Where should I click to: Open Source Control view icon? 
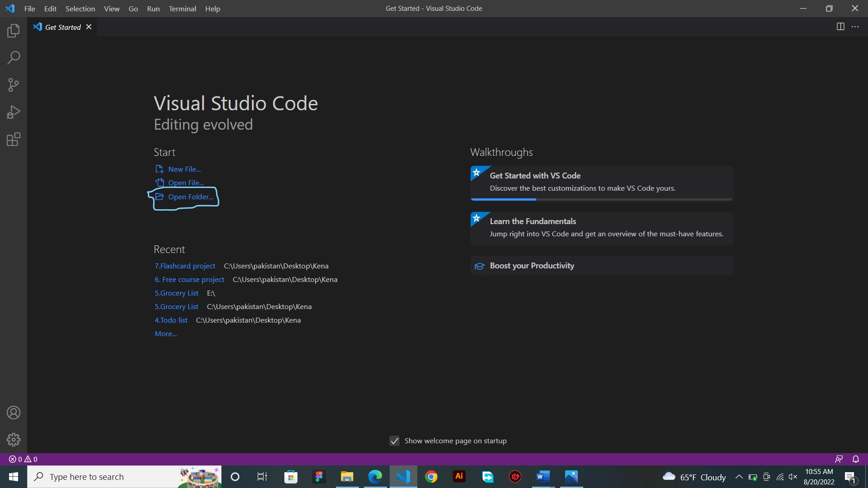click(14, 85)
